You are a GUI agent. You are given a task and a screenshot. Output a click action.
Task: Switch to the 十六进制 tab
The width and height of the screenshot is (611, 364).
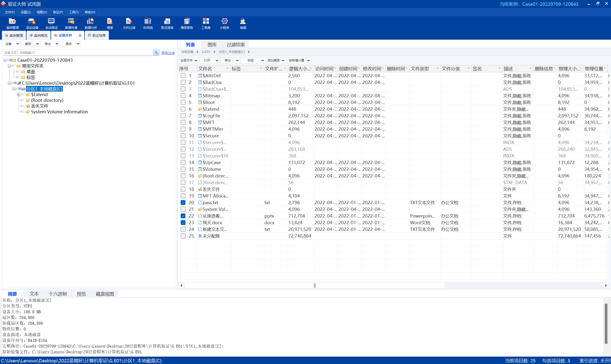click(x=58, y=294)
